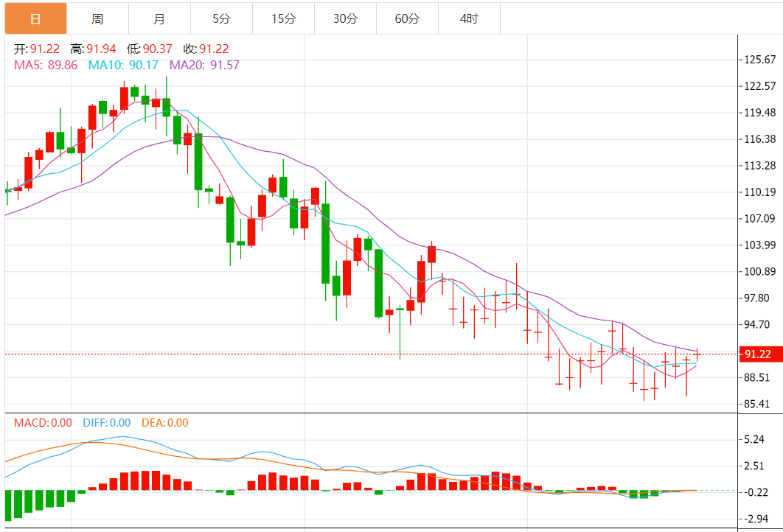This screenshot has width=783, height=532.
Task: Click the 85.41 price axis label
Action: pos(757,404)
